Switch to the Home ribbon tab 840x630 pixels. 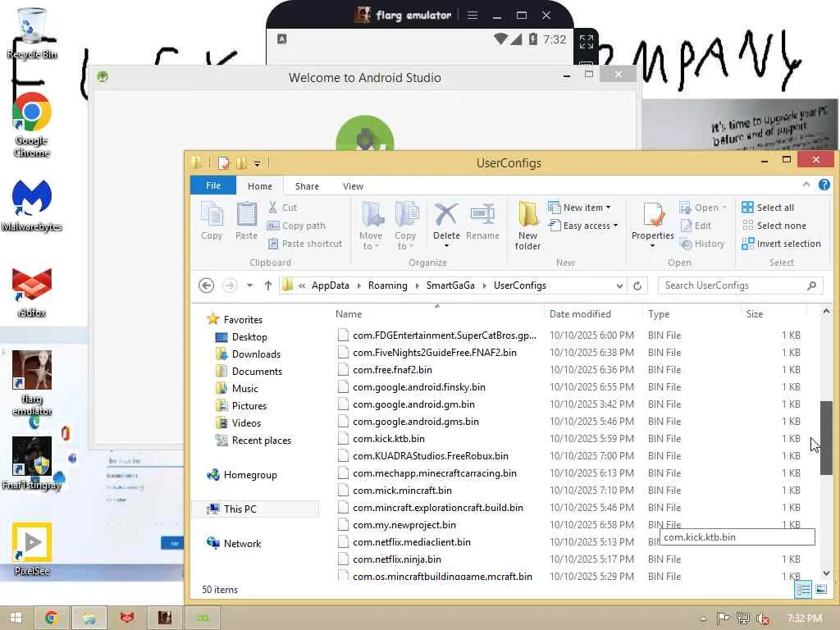[260, 186]
